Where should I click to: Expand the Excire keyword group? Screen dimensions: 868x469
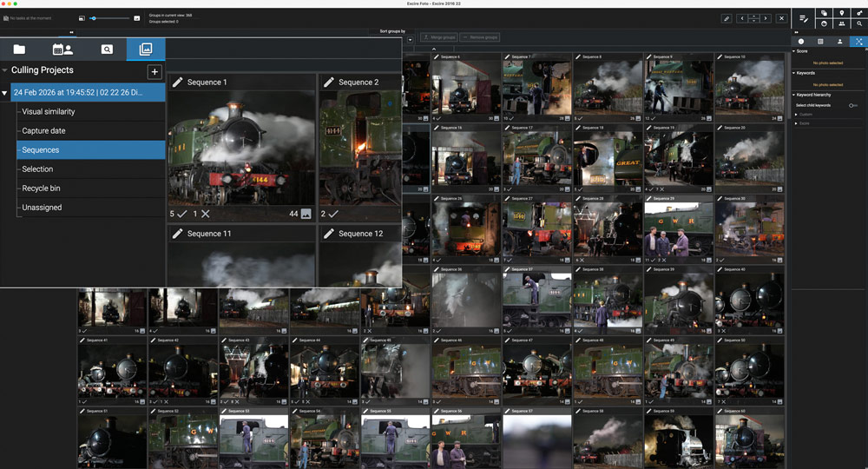796,123
